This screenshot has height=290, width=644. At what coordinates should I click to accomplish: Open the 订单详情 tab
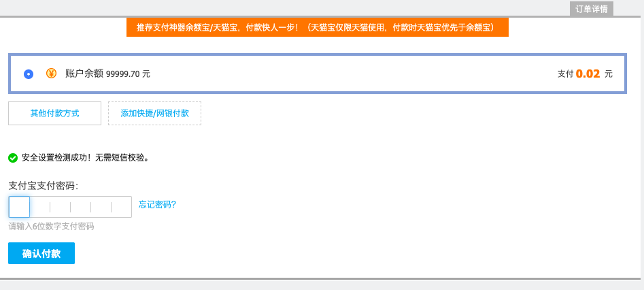[592, 9]
